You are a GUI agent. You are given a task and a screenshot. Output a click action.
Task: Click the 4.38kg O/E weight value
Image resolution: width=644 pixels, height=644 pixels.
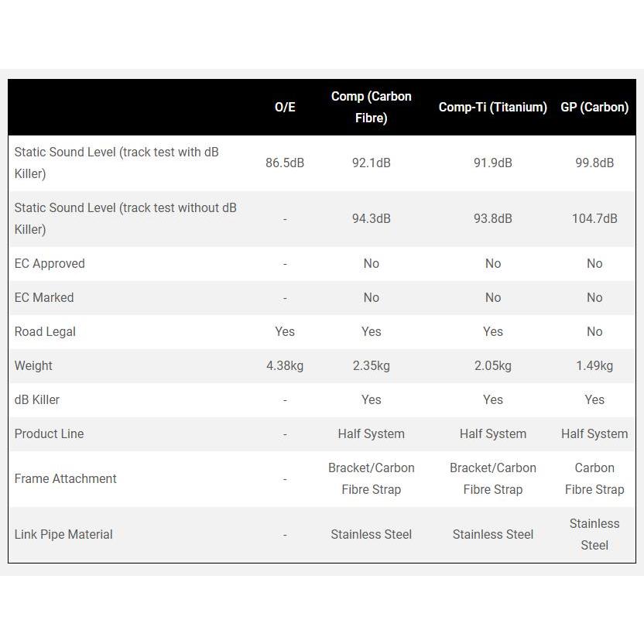(x=285, y=365)
